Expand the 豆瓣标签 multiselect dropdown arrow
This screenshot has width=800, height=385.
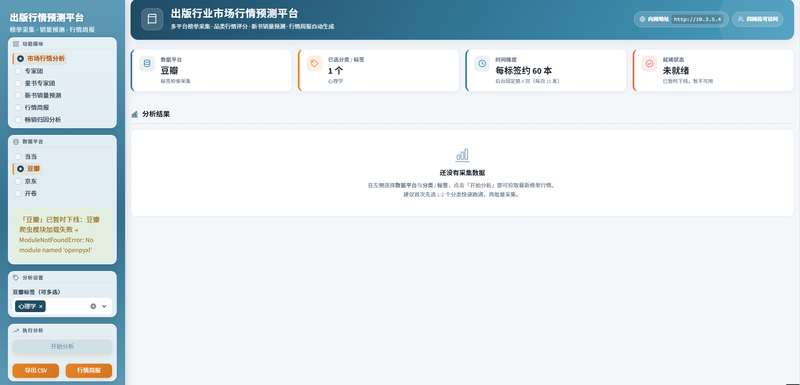point(104,306)
